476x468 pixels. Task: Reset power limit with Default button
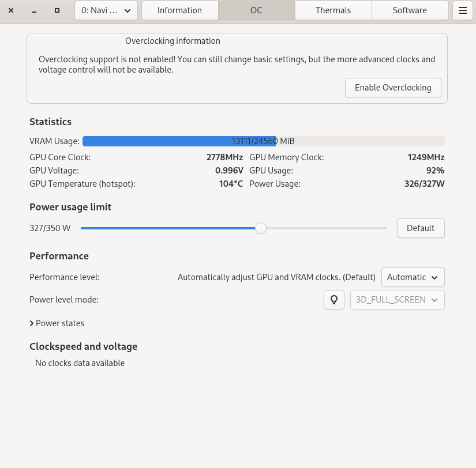pyautogui.click(x=421, y=228)
